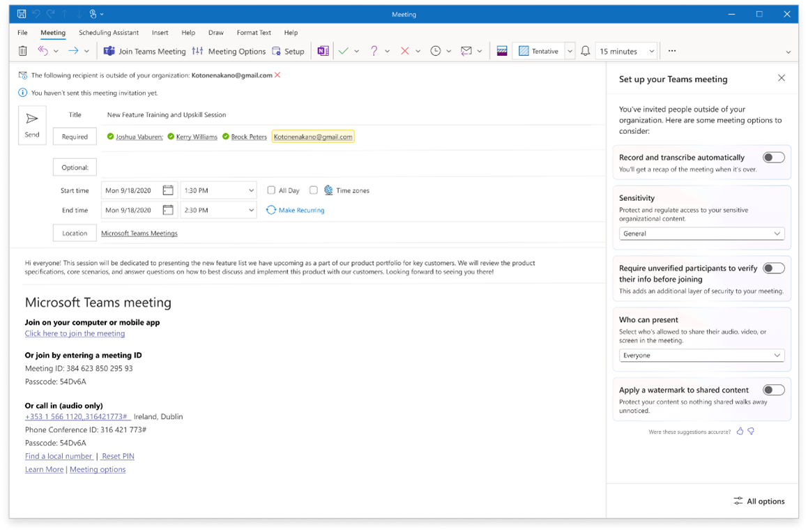Viewport: 808px width, 532px height.
Task: Click the Learn More link
Action: coord(45,470)
